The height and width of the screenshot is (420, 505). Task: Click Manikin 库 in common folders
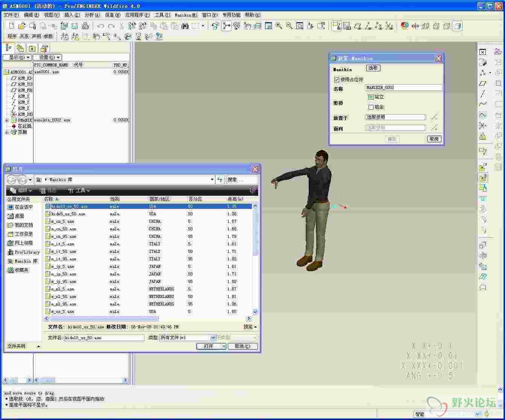tap(23, 261)
